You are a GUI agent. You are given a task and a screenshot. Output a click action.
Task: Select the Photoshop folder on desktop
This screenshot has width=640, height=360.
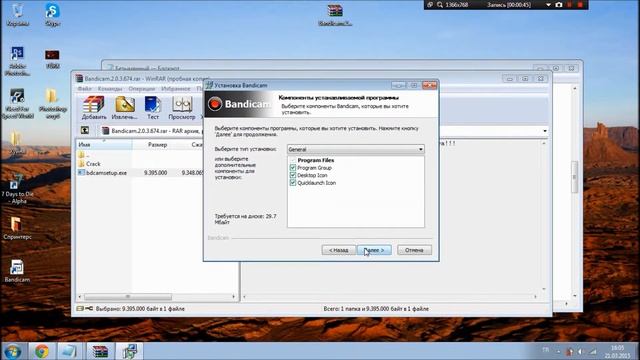click(52, 103)
